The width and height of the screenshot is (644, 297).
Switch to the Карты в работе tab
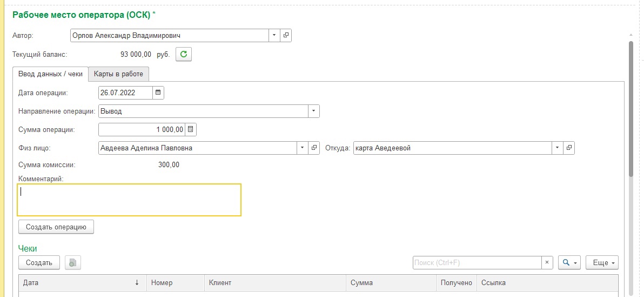coord(118,74)
